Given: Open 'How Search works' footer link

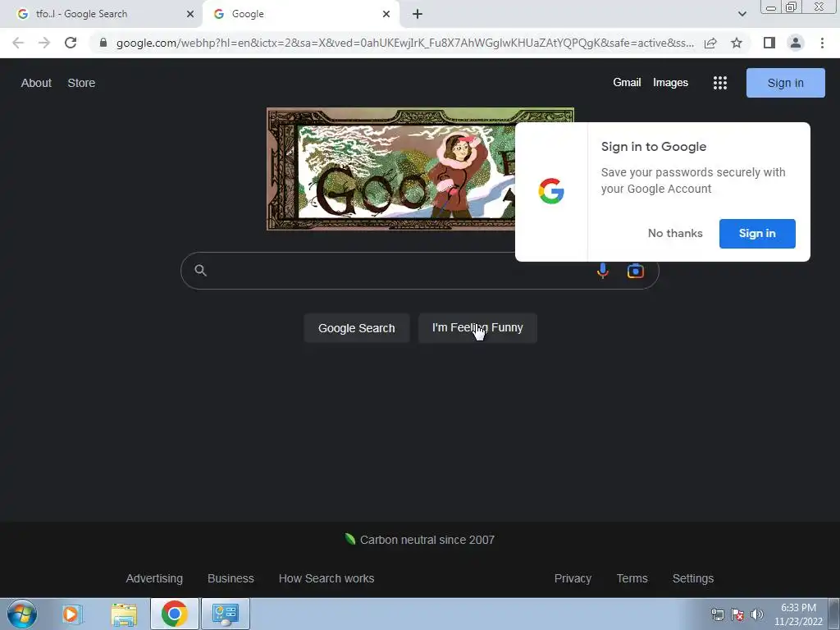Looking at the screenshot, I should coord(326,578).
